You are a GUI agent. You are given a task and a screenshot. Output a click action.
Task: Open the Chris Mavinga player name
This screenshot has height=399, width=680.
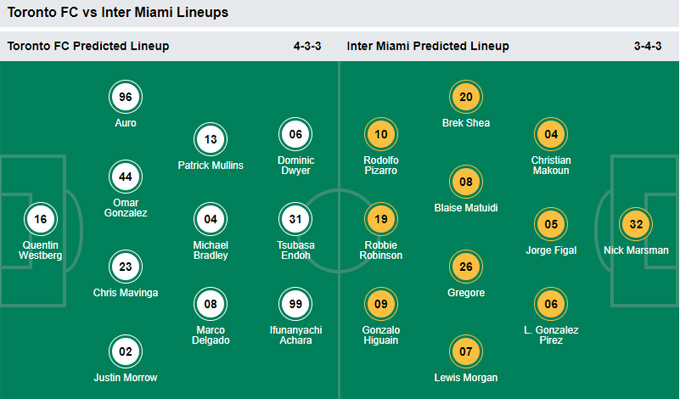point(125,293)
